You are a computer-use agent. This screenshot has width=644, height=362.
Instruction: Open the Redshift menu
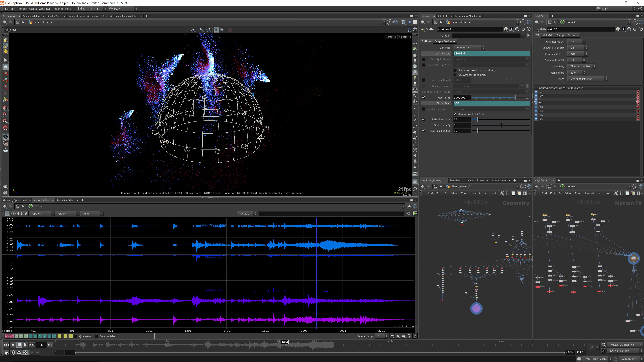click(x=58, y=9)
